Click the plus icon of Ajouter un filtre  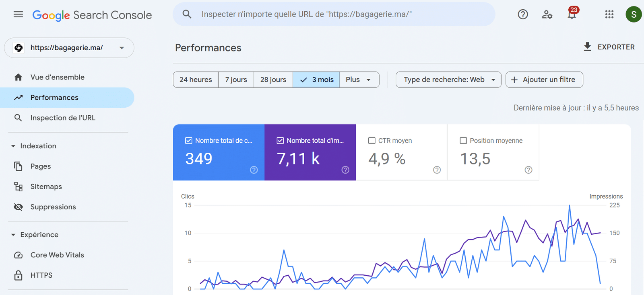tap(514, 80)
